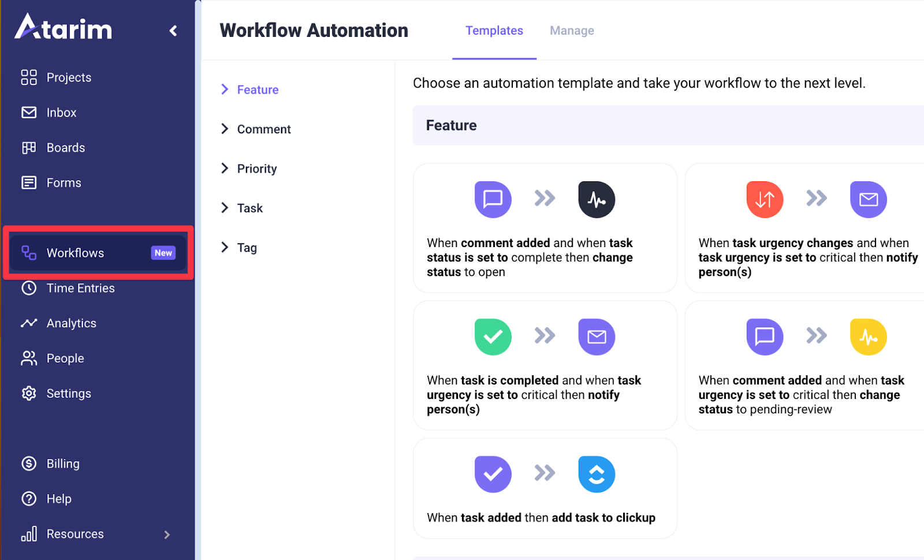Open Time Entries in the sidebar

click(x=80, y=288)
